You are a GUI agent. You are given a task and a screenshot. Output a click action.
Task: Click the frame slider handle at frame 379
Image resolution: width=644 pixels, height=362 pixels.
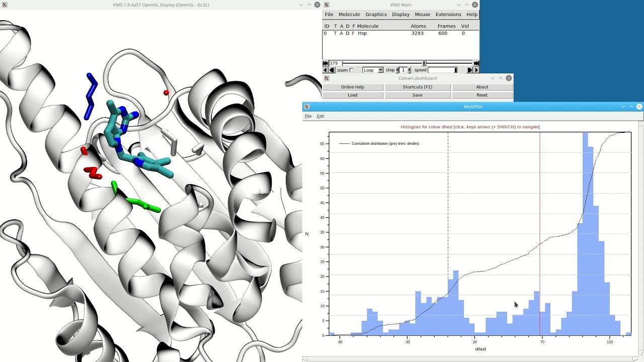point(424,63)
